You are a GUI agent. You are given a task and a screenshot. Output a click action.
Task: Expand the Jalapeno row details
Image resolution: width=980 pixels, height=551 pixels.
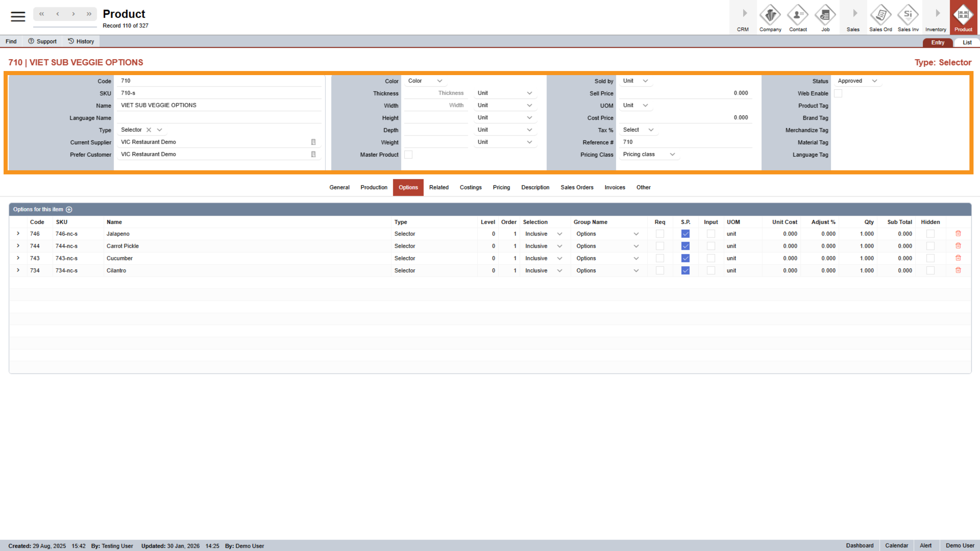pos(18,233)
